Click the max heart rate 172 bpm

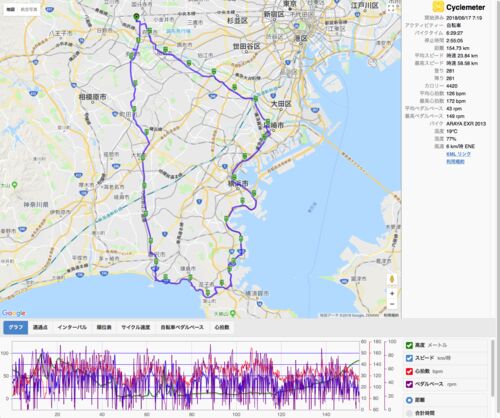[456, 101]
